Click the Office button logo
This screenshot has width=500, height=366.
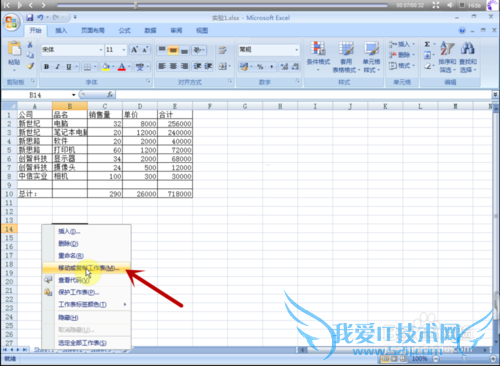tap(12, 23)
